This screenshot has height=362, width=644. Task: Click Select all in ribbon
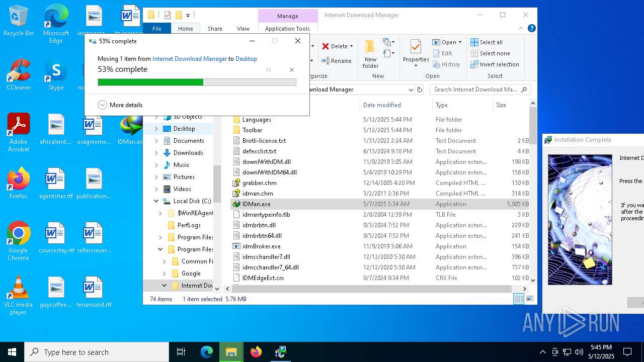pyautogui.click(x=487, y=42)
